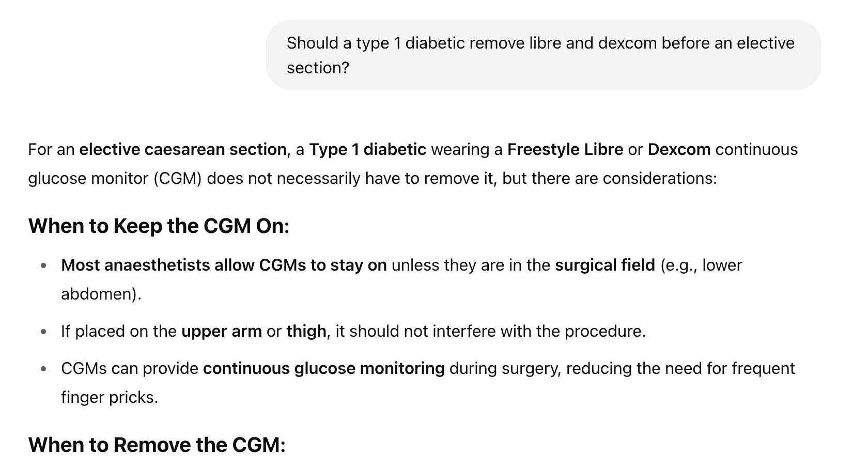868x471 pixels.
Task: Click the bold 'Freestyle Libre' text
Action: (x=565, y=150)
